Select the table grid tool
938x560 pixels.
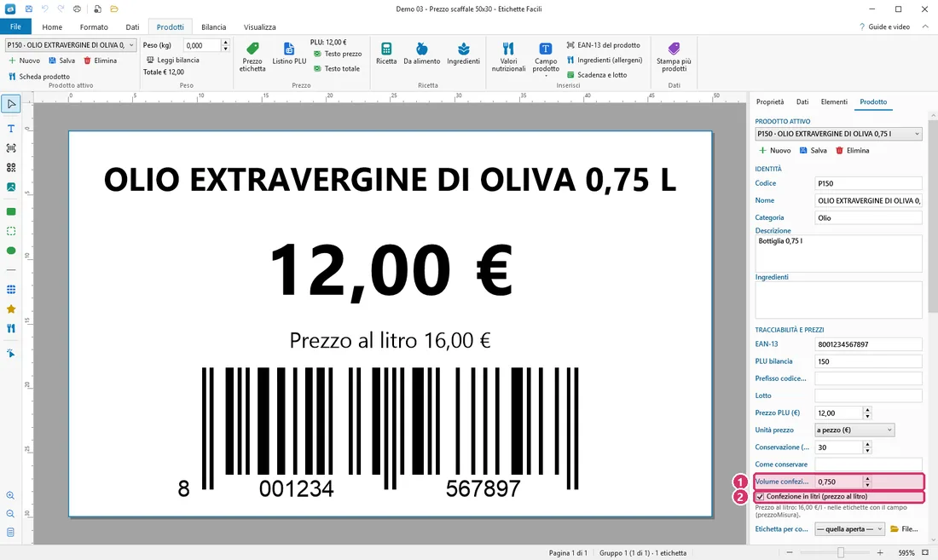click(x=11, y=289)
